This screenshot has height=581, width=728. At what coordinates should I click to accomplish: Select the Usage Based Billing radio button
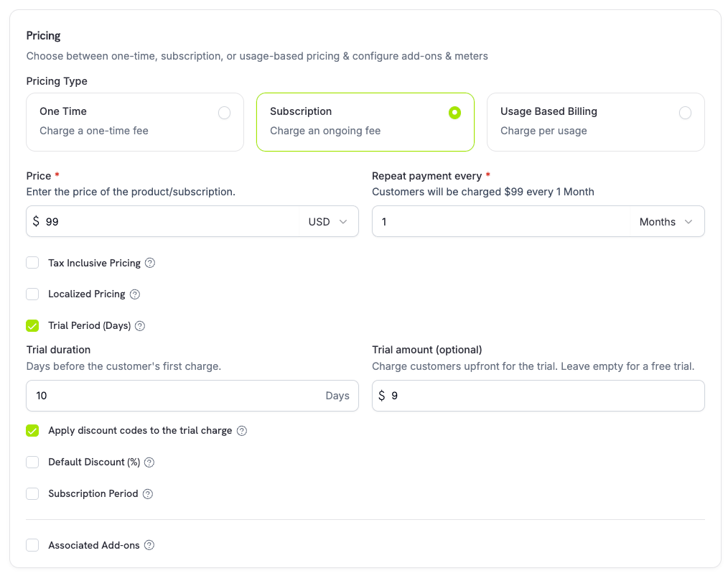(x=685, y=113)
